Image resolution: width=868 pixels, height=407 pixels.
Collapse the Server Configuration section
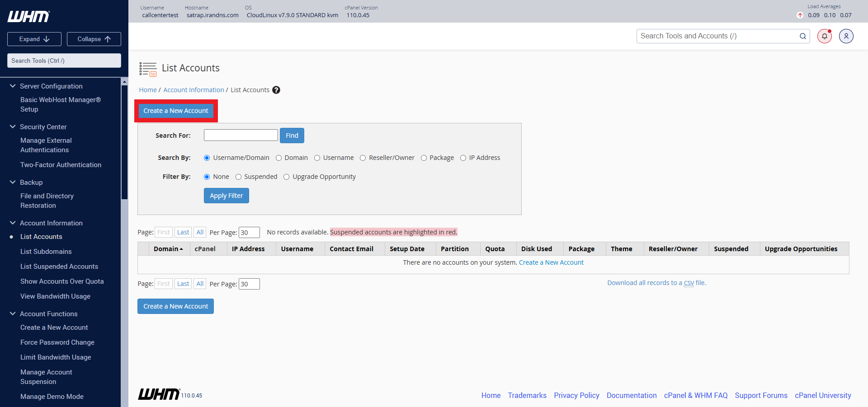(x=13, y=86)
